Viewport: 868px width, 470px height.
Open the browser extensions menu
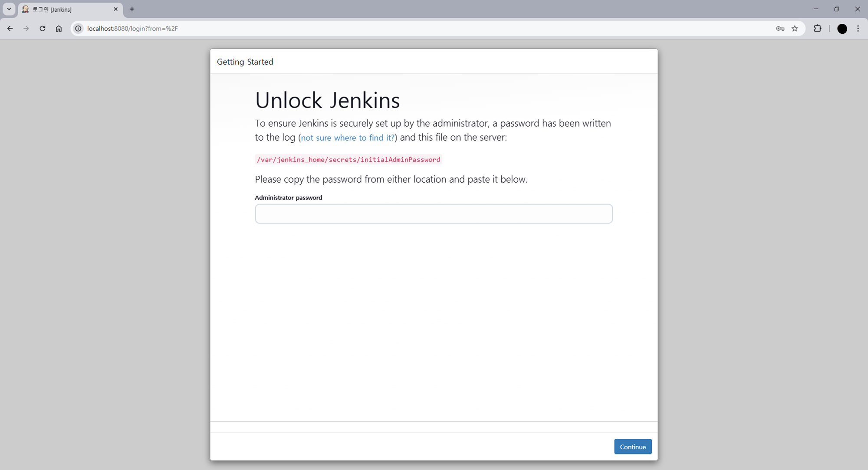point(818,29)
